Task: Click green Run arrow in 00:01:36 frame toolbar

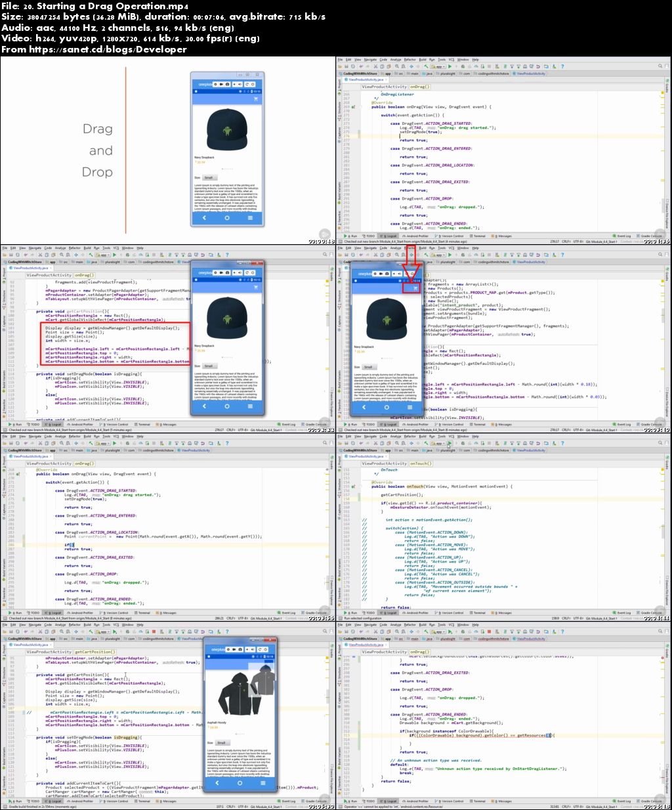Action: [450, 66]
